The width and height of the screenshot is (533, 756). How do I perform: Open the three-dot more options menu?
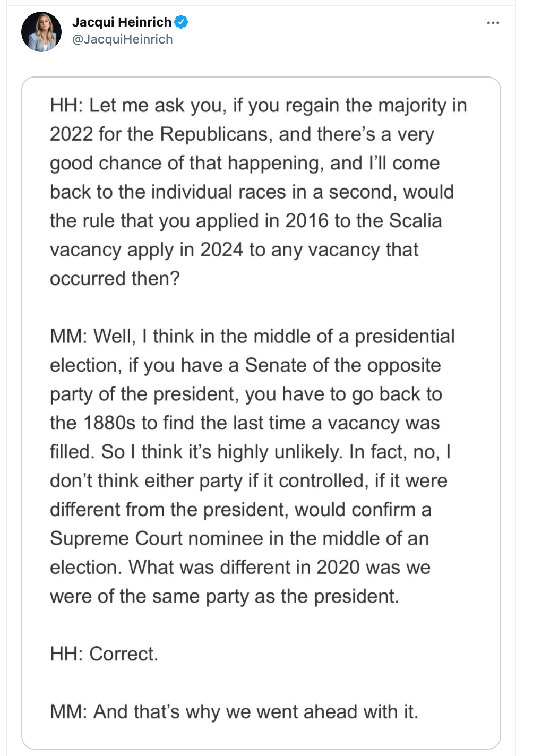tap(493, 23)
